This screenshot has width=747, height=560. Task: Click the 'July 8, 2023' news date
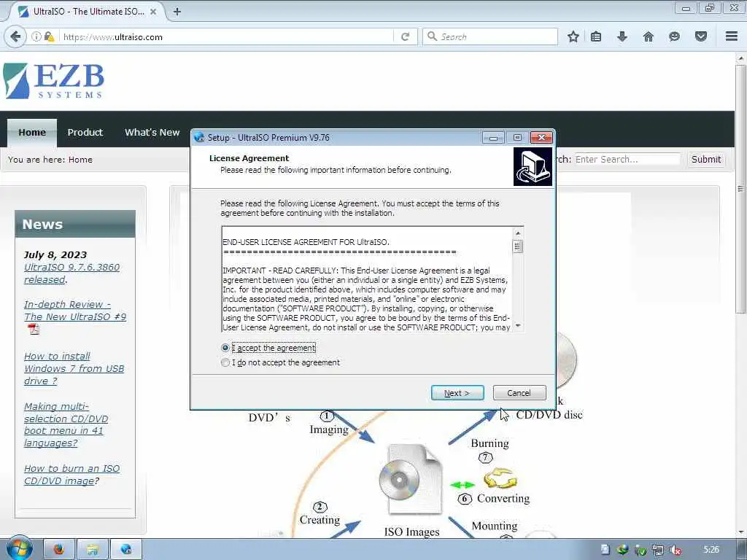[x=55, y=254]
